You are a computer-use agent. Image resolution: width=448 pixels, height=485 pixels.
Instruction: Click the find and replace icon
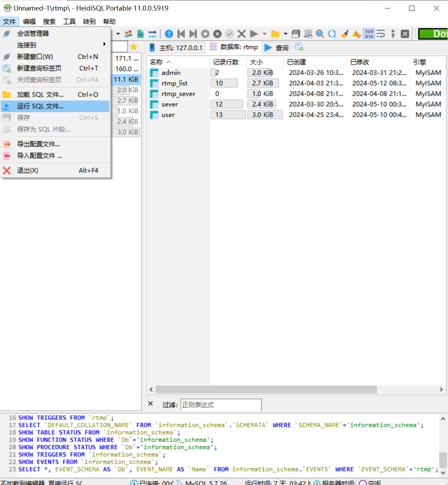point(332,34)
